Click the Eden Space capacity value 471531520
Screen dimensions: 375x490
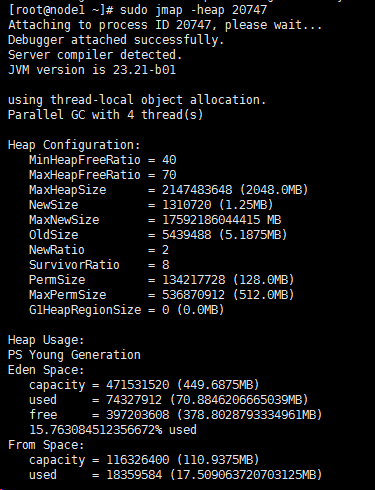point(138,385)
